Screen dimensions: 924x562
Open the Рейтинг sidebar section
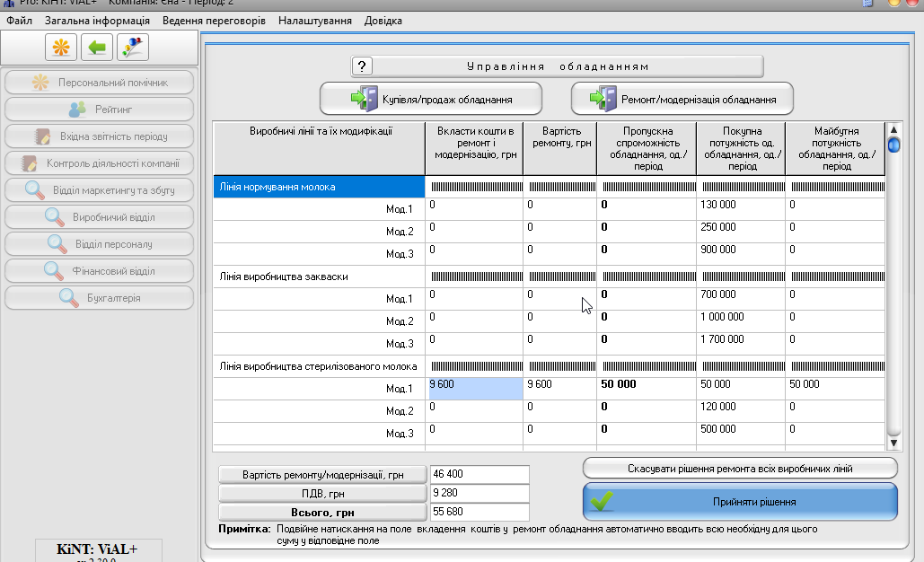pyautogui.click(x=99, y=110)
